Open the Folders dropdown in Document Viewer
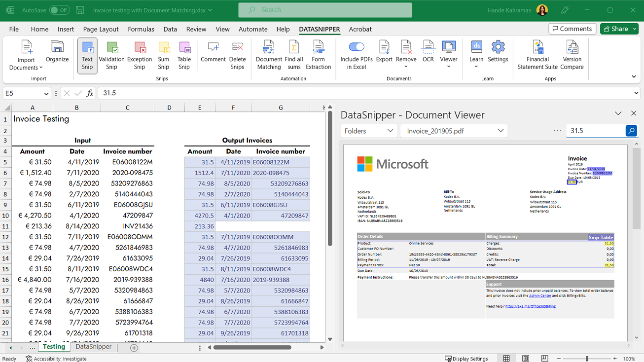The height and width of the screenshot is (362, 644). [368, 131]
